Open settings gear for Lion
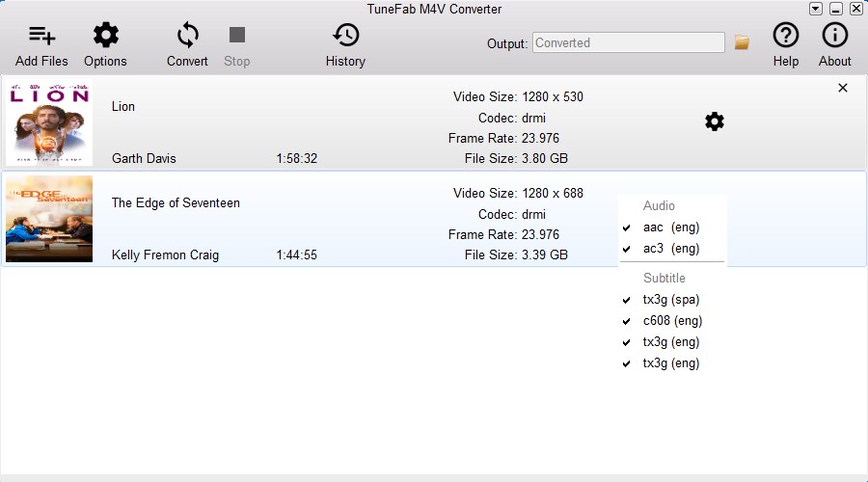 pos(714,121)
